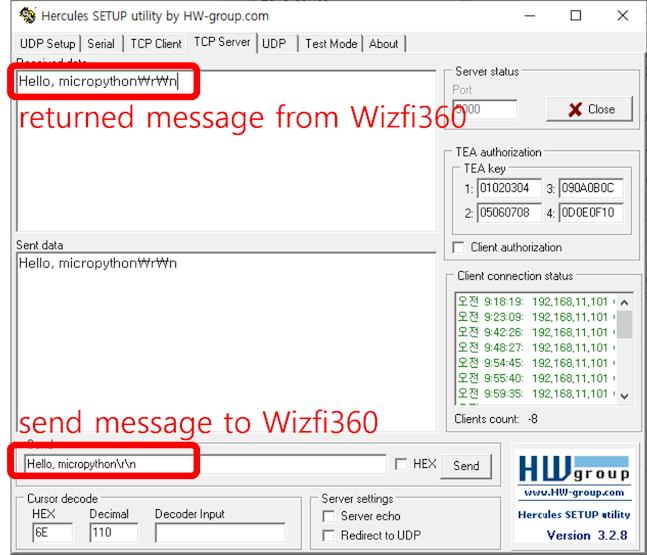
Task: Select the 9:54:45 connection entry
Action: (536, 363)
